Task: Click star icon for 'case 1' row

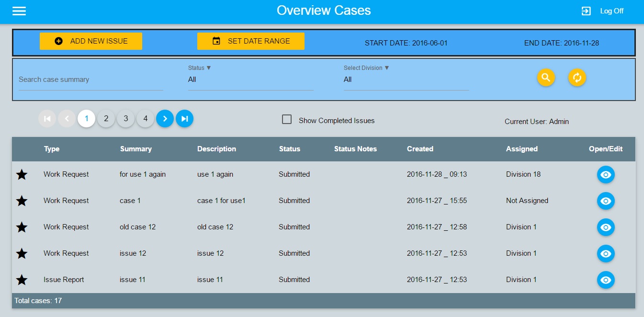Action: coord(22,201)
